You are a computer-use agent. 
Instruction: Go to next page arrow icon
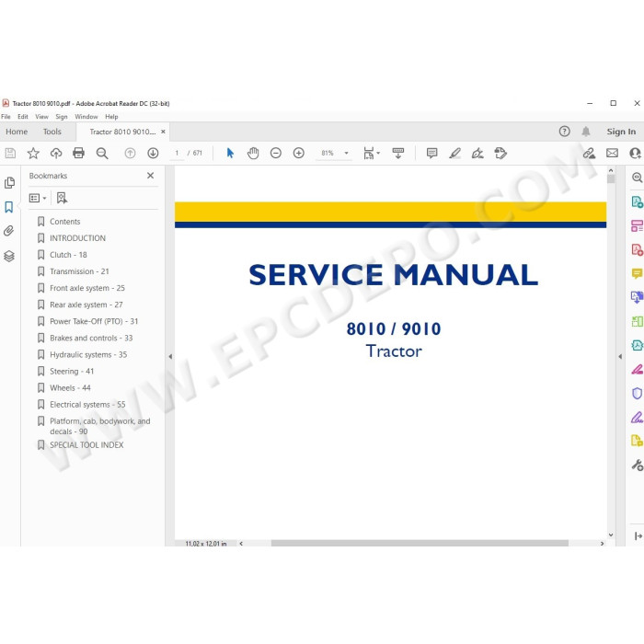click(153, 154)
